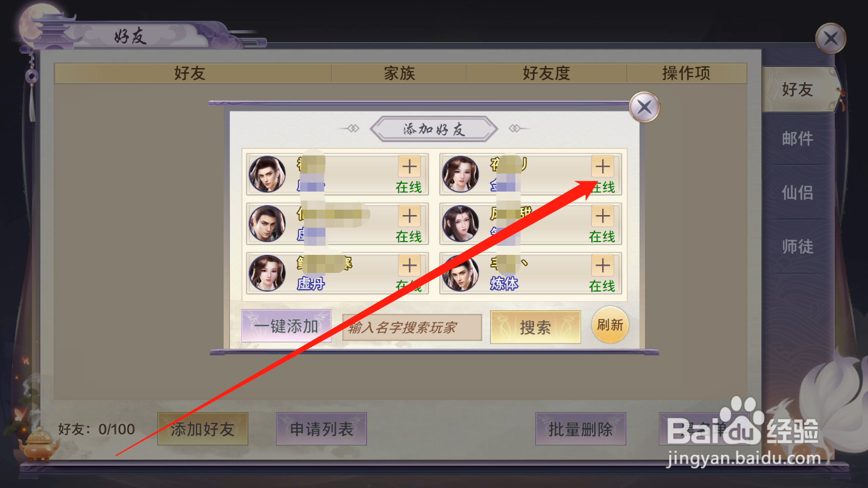Screen dimensions: 868x488
Task: Switch to the 邮件 tab
Action: coord(797,139)
